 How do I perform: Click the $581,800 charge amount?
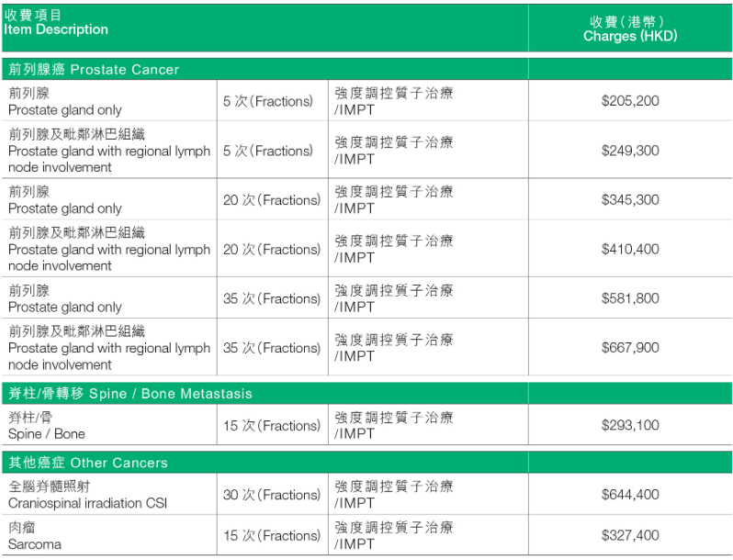click(630, 298)
